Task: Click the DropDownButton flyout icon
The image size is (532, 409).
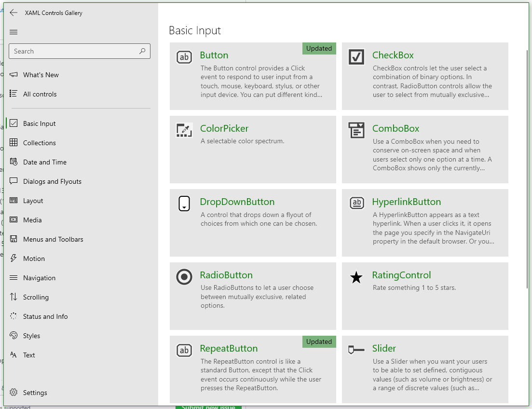Action: 184,204
